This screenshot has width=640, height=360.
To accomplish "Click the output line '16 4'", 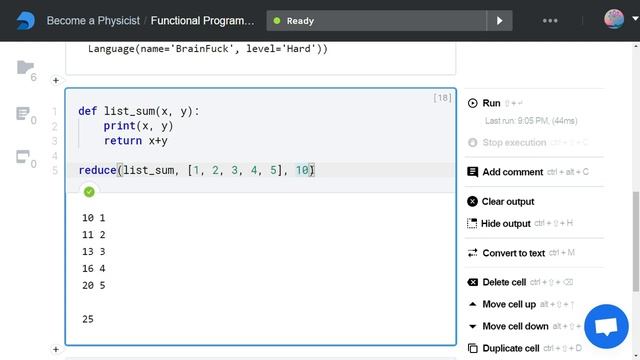I will click(93, 269).
